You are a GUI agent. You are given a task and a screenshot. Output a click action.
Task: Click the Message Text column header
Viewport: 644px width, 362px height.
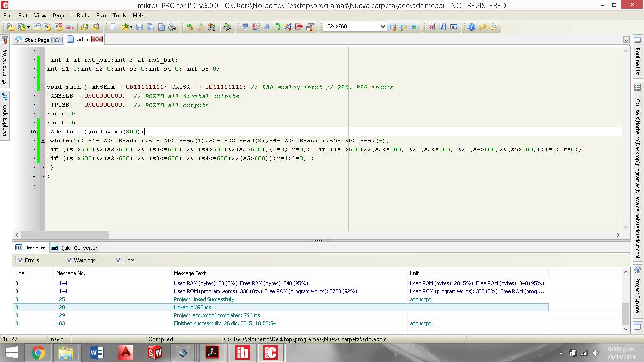(289, 273)
